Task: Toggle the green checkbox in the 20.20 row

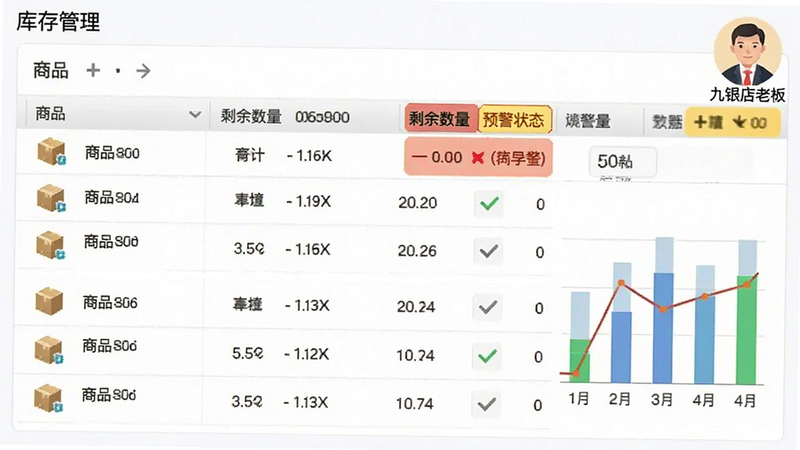Action: click(489, 204)
